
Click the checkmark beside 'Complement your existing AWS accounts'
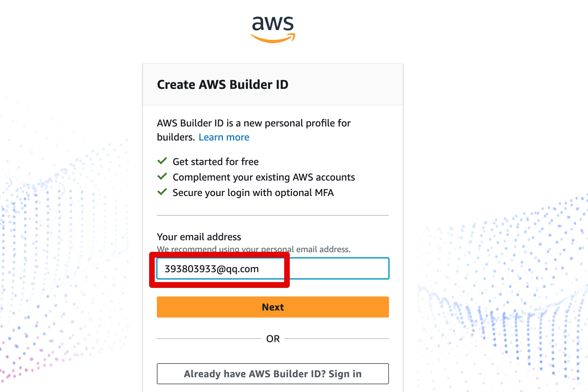pyautogui.click(x=162, y=177)
